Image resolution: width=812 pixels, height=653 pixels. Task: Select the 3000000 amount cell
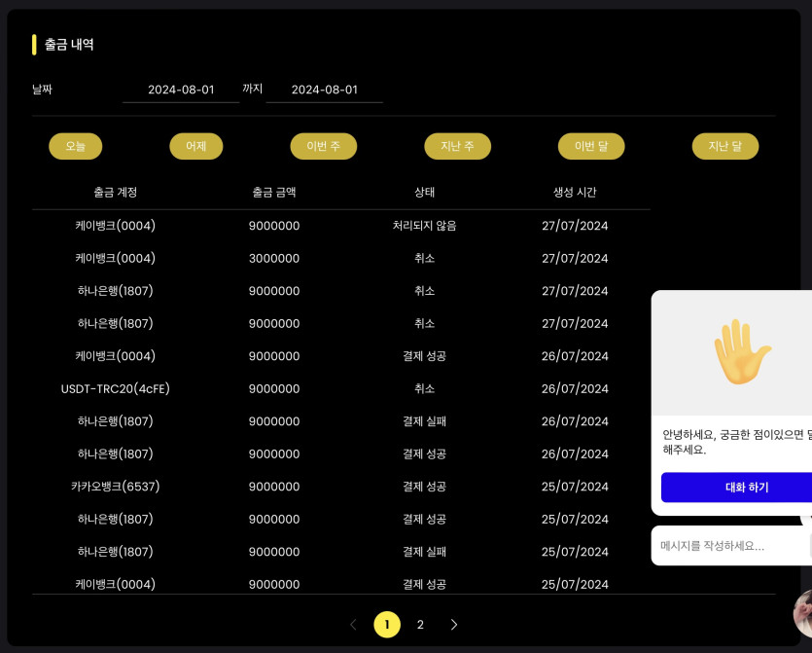pos(274,258)
